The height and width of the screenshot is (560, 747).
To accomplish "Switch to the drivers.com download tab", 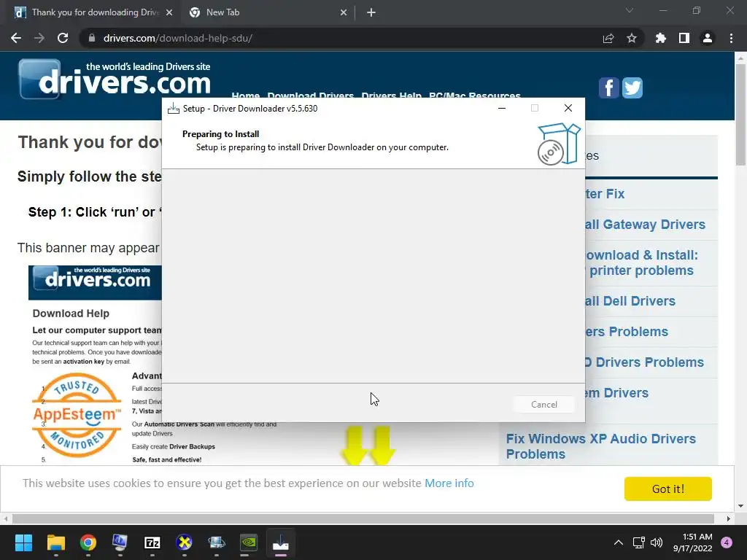I will click(93, 12).
